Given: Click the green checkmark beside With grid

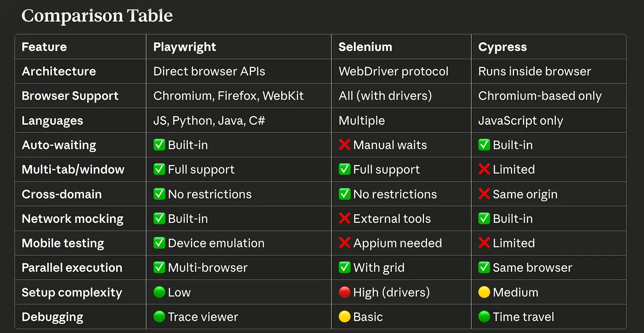Looking at the screenshot, I should tap(344, 268).
